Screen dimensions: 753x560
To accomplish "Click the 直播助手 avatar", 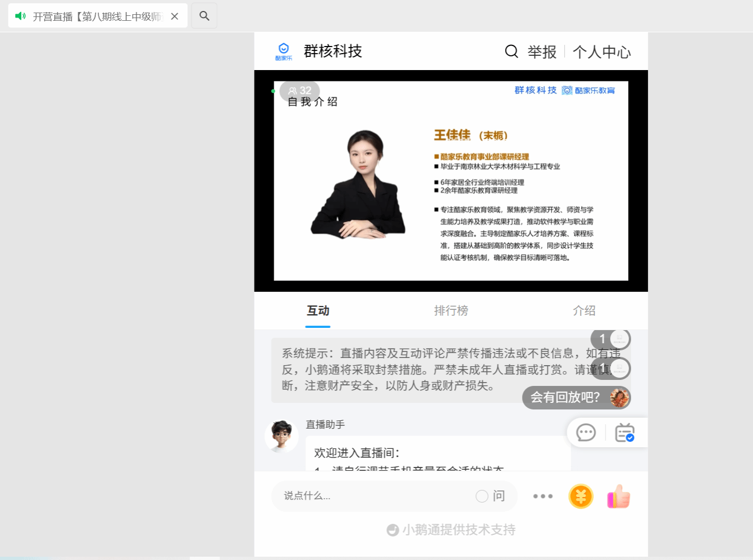I will (x=281, y=436).
